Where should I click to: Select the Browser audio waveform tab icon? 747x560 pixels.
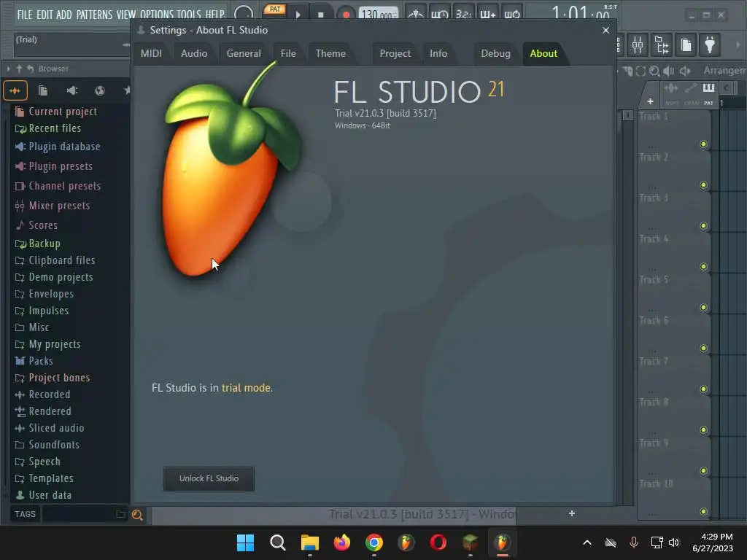[x=15, y=90]
